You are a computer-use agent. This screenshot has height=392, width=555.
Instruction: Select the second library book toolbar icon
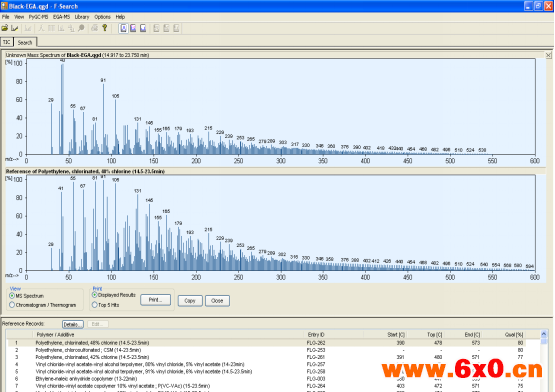133,28
